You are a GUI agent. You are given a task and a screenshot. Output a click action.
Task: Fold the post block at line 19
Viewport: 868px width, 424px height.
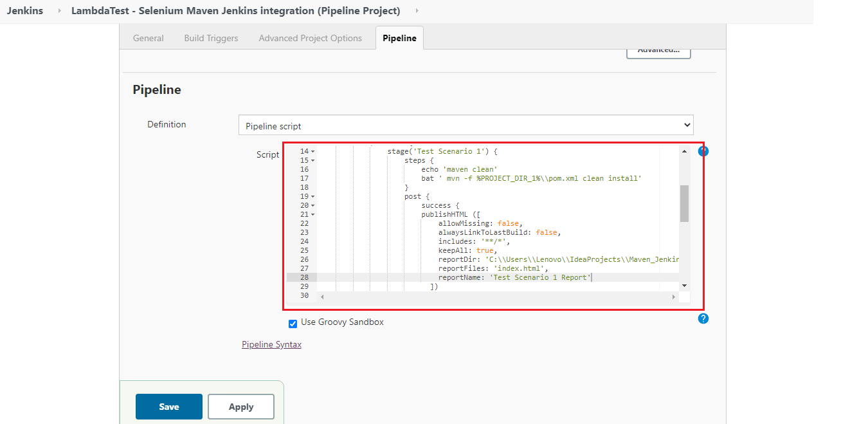click(x=313, y=197)
